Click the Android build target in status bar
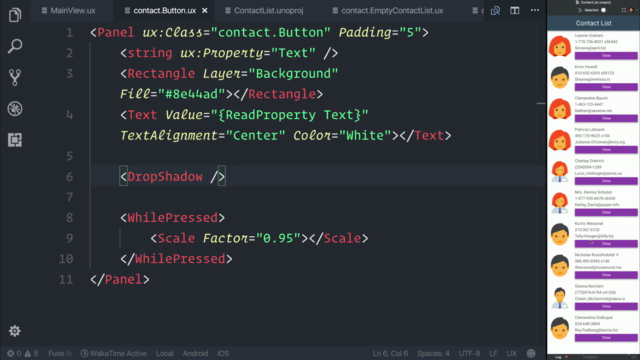The height and width of the screenshot is (360, 640). (195, 353)
